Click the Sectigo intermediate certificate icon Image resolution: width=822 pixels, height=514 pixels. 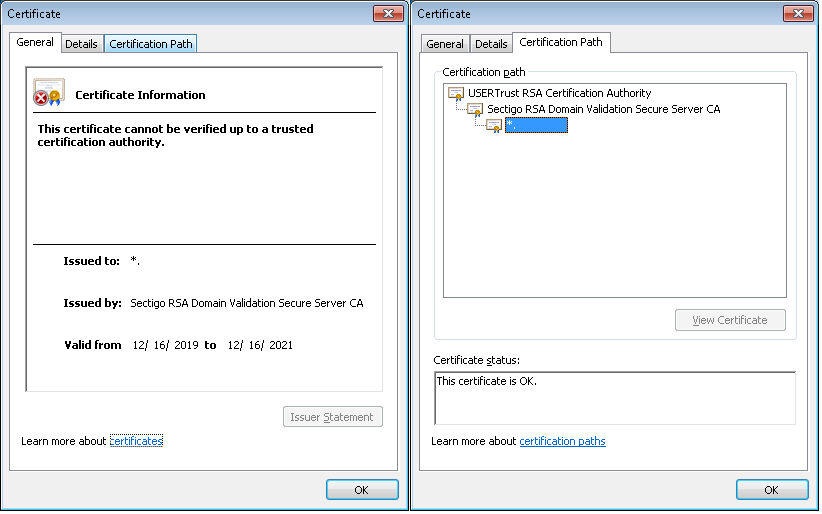click(475, 109)
